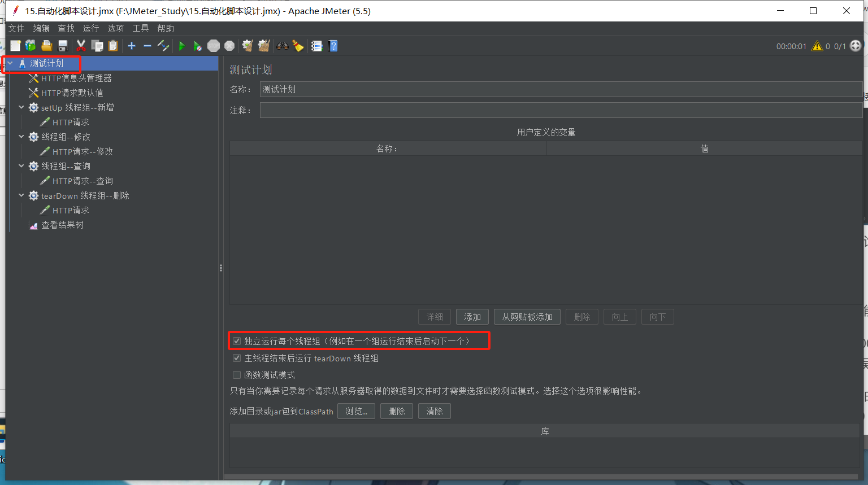Click the yellow warning triangle log icon

(x=817, y=46)
